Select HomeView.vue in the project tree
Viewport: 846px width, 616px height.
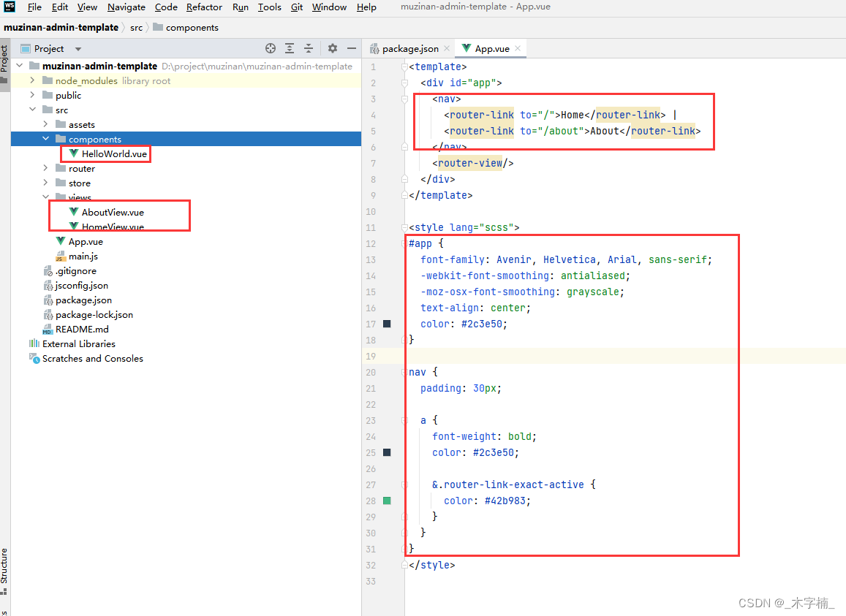pos(113,227)
